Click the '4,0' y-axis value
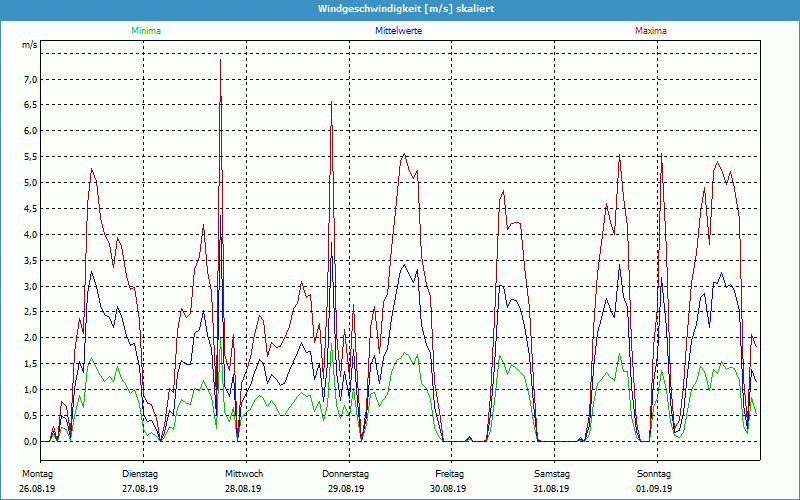Viewport: 800px width, 500px height. [30, 235]
